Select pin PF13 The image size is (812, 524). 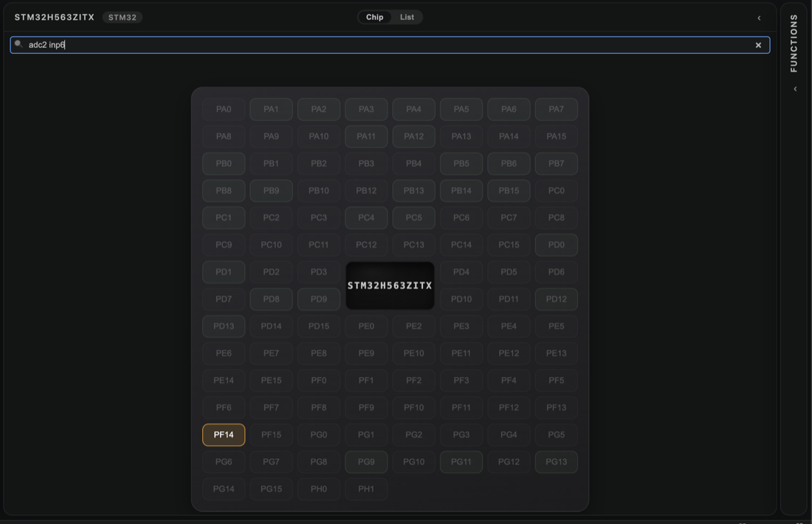click(556, 407)
